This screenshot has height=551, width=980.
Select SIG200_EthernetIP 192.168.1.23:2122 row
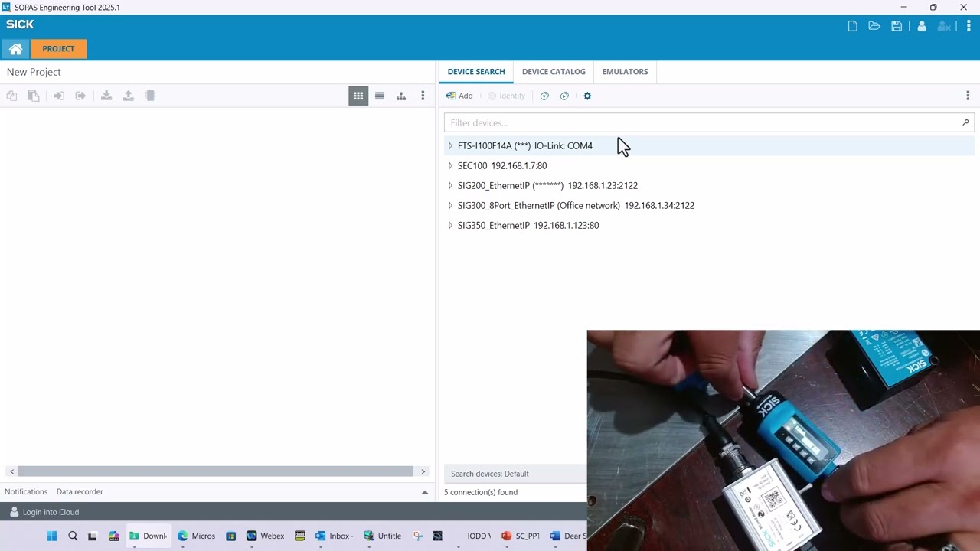709,185
